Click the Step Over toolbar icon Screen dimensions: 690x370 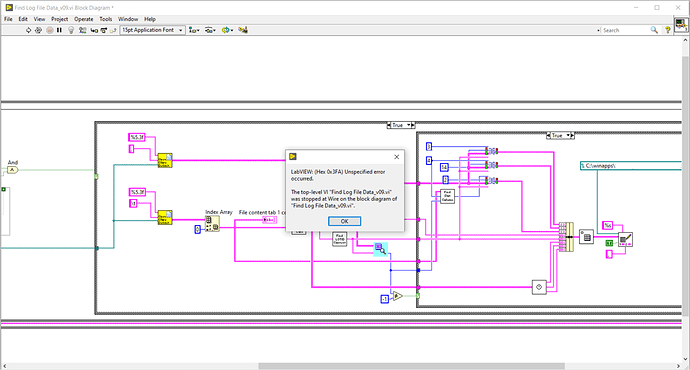click(104, 30)
